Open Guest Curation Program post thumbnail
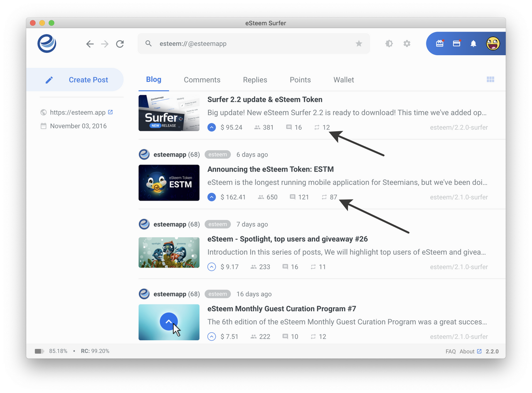This screenshot has height=393, width=532. tap(169, 322)
